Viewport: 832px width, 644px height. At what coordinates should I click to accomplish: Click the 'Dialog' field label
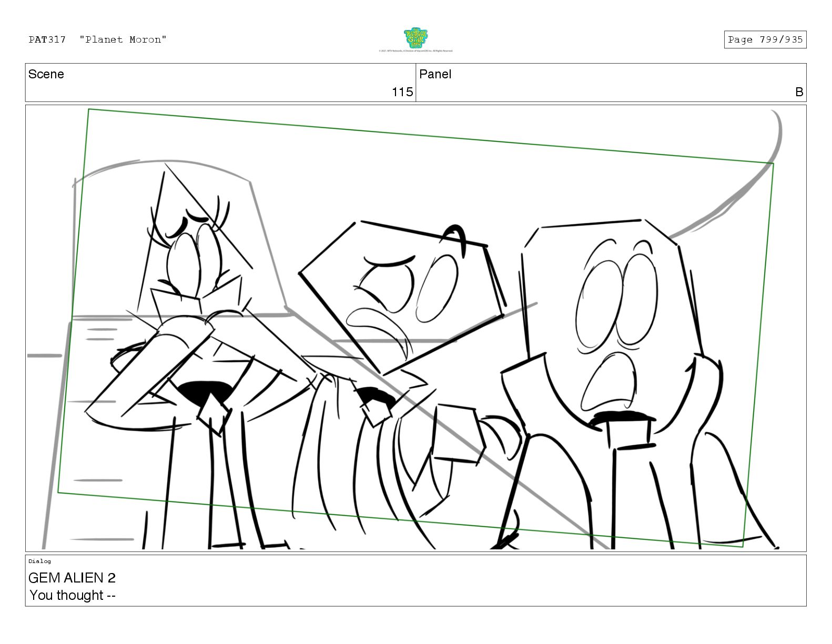click(40, 561)
